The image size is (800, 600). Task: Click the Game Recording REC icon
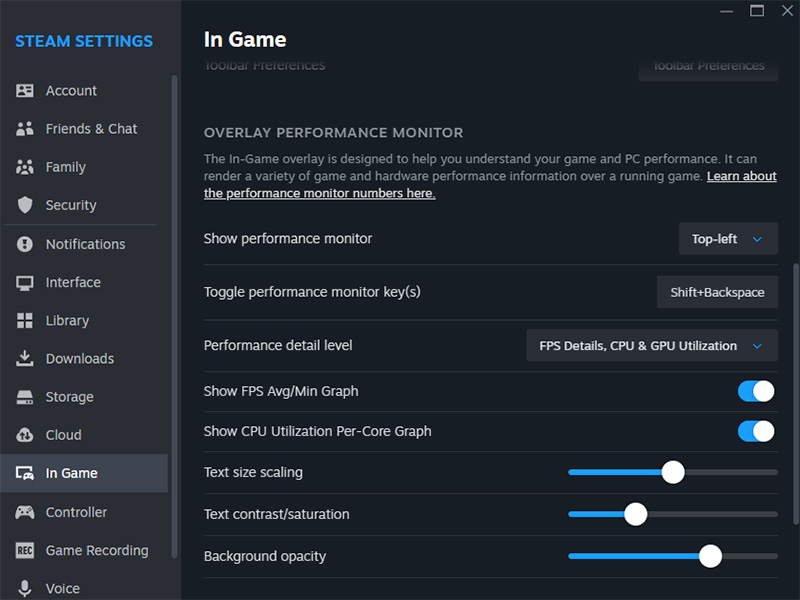26,550
